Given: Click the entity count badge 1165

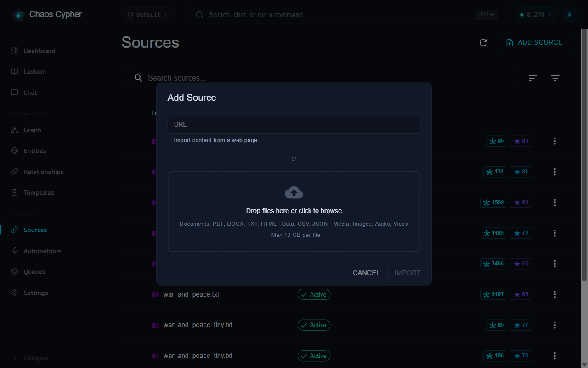Looking at the screenshot, I should [x=494, y=233].
